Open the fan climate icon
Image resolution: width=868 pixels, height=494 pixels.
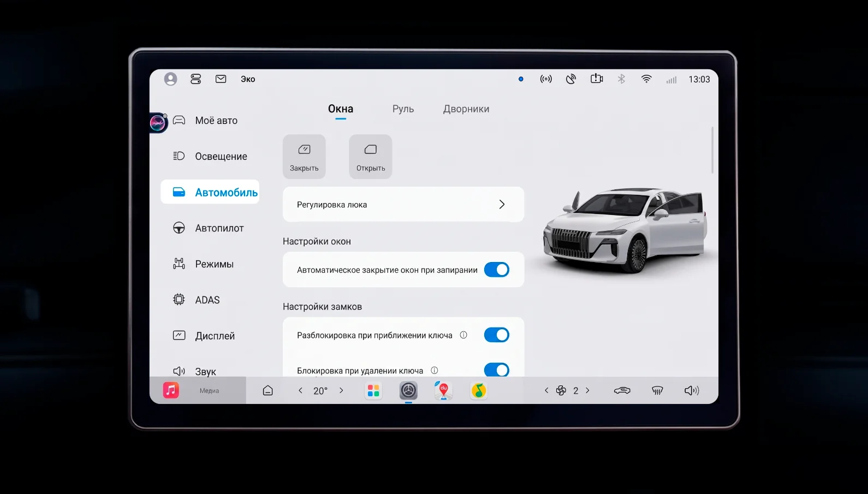(561, 390)
